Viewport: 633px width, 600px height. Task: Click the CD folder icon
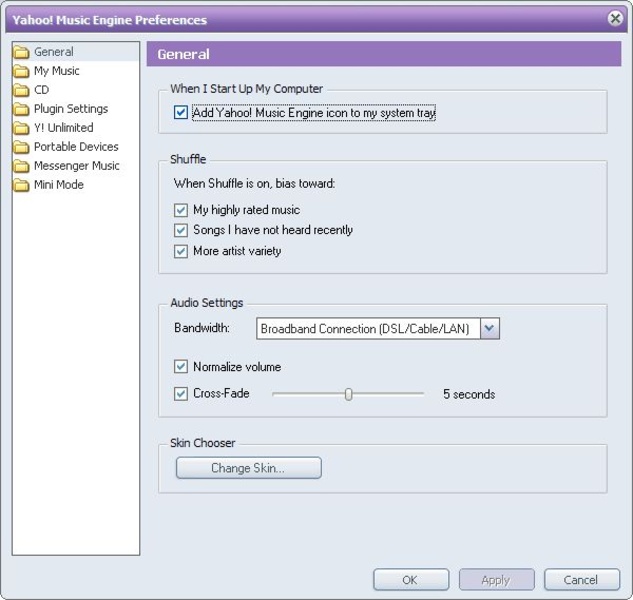point(21,90)
